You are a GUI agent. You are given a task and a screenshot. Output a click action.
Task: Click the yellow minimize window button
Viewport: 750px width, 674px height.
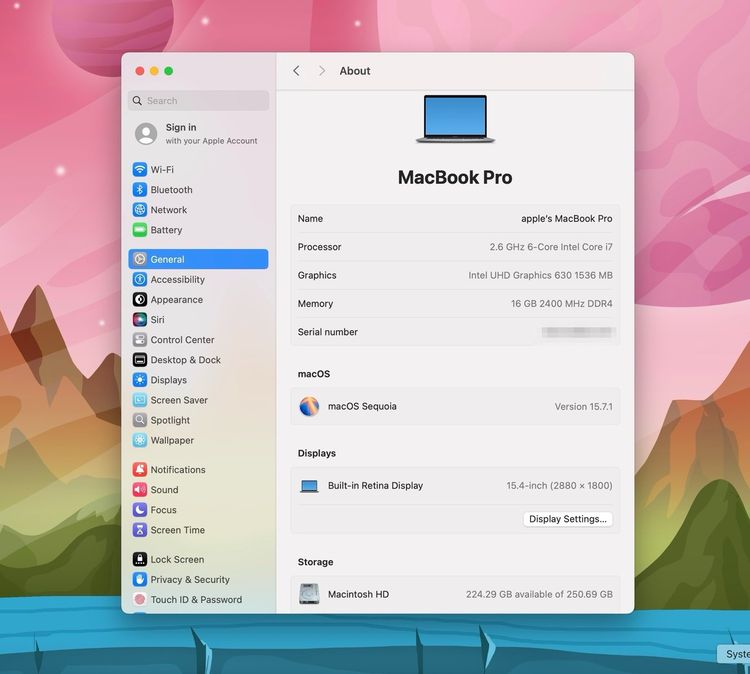point(154,71)
